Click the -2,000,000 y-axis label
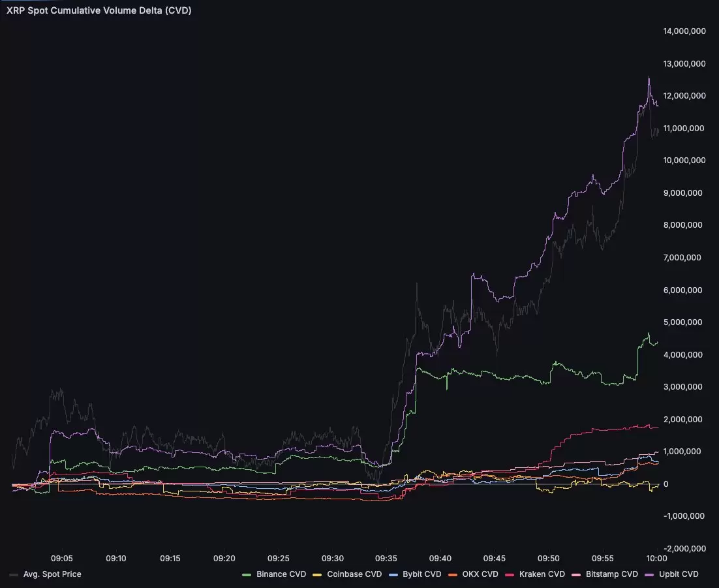 pos(684,549)
